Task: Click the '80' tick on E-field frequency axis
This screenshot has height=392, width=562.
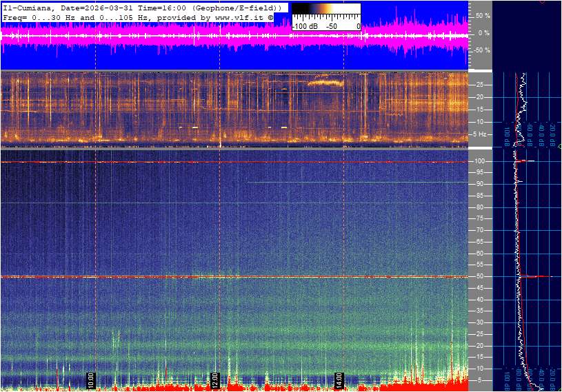Action: 479,207
